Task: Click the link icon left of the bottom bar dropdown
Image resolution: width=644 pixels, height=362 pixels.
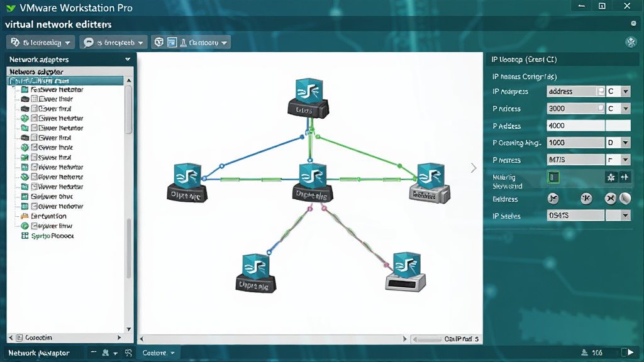Action: (x=128, y=353)
